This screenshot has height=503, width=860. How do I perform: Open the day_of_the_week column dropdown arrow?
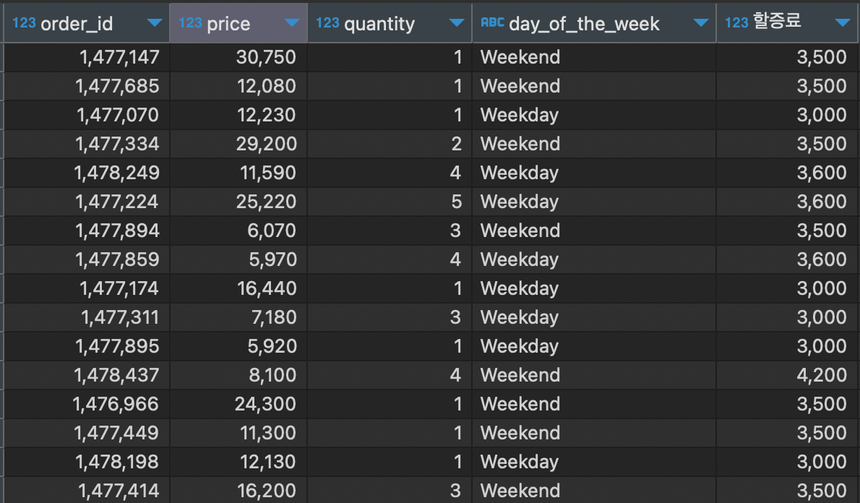pos(700,23)
